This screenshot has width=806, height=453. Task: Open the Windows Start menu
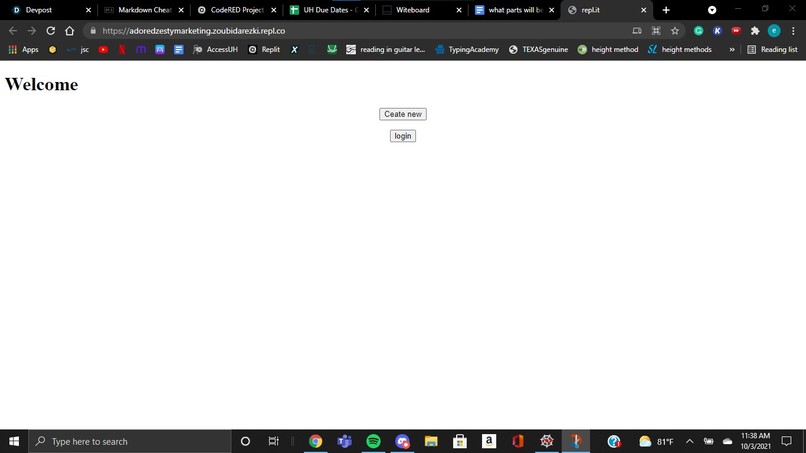[14, 441]
